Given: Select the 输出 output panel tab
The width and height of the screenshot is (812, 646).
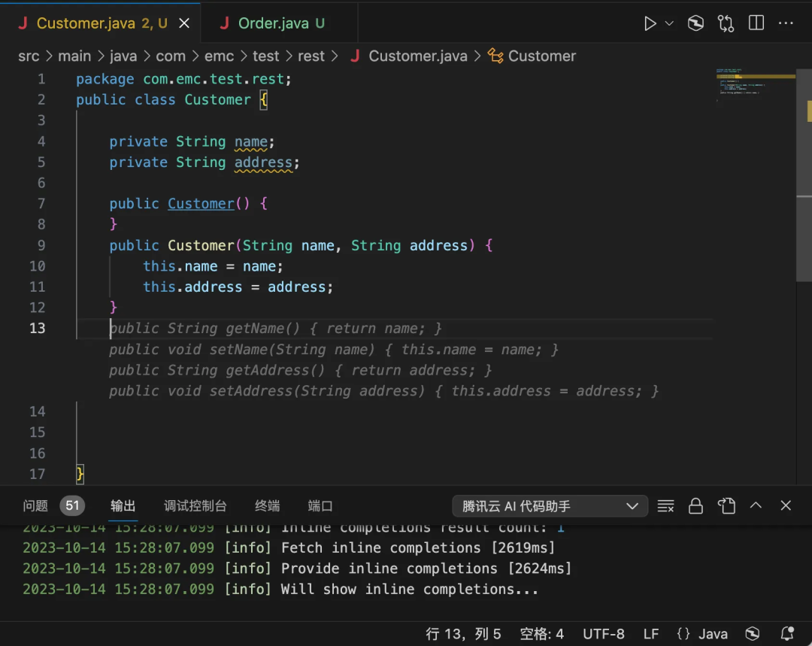Looking at the screenshot, I should 123,505.
